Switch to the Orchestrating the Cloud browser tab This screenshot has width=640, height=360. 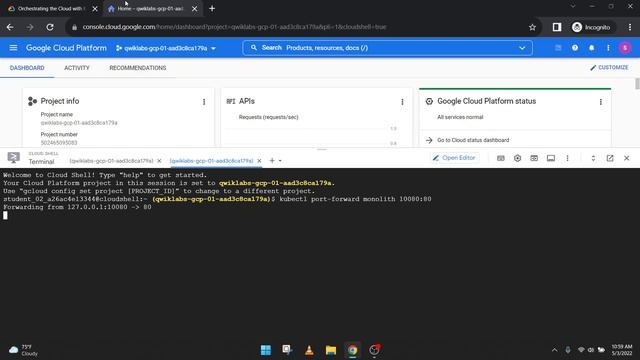[51, 9]
